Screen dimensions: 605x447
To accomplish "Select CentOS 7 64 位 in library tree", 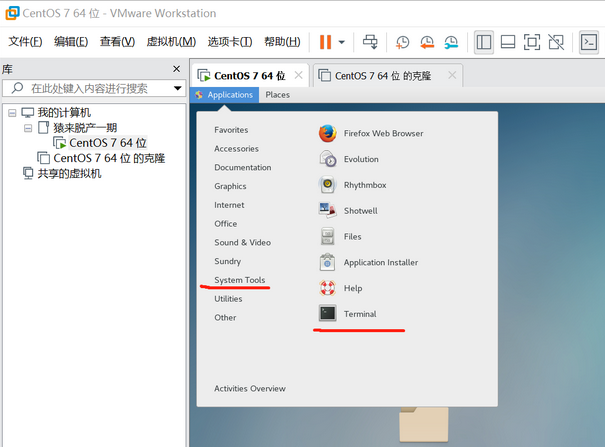I will (108, 143).
